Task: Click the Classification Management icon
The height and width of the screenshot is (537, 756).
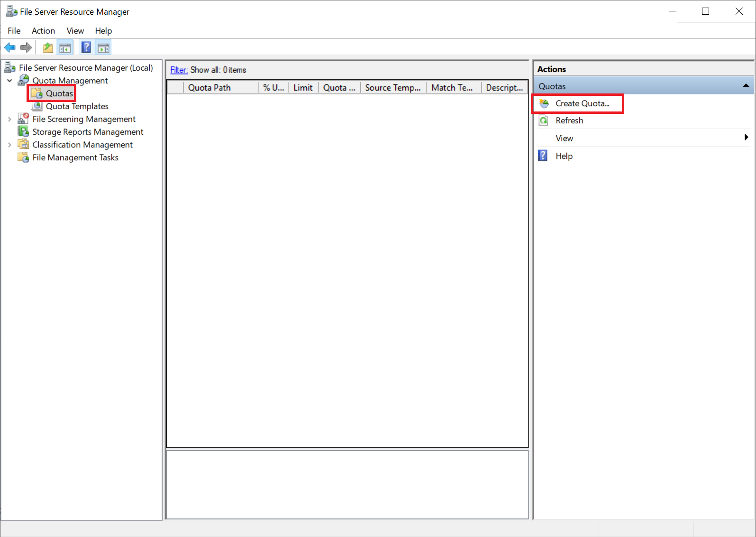Action: [x=23, y=144]
